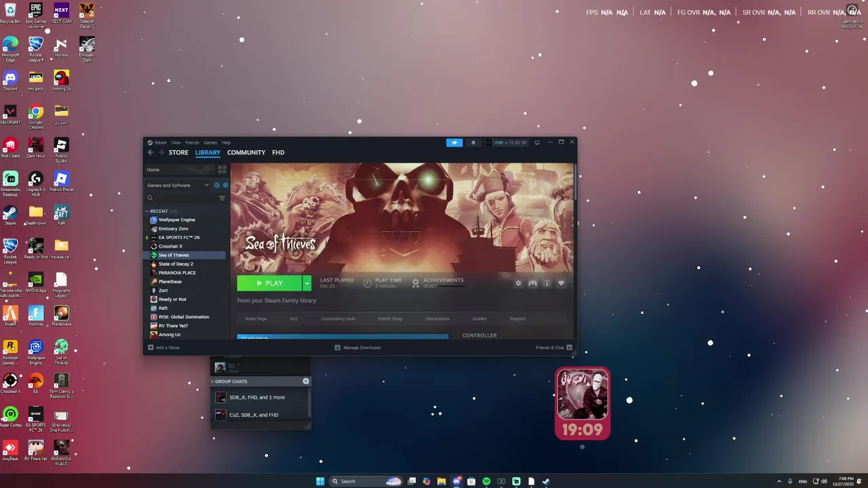Open the Sea of Thieves Guides link

click(479, 319)
